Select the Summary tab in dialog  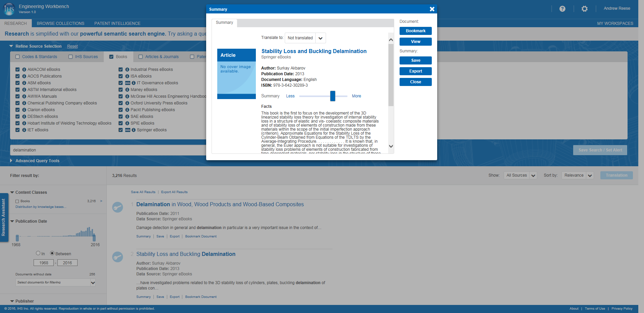224,23
